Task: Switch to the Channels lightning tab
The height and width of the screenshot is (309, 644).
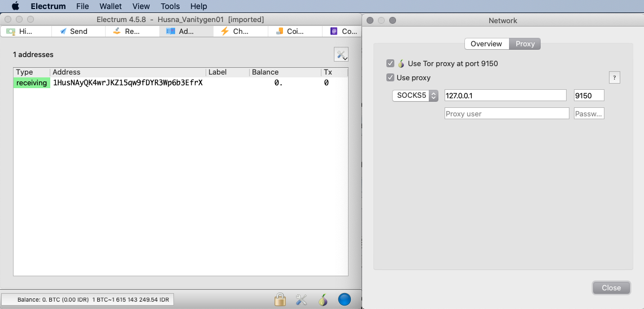Action: 241,31
